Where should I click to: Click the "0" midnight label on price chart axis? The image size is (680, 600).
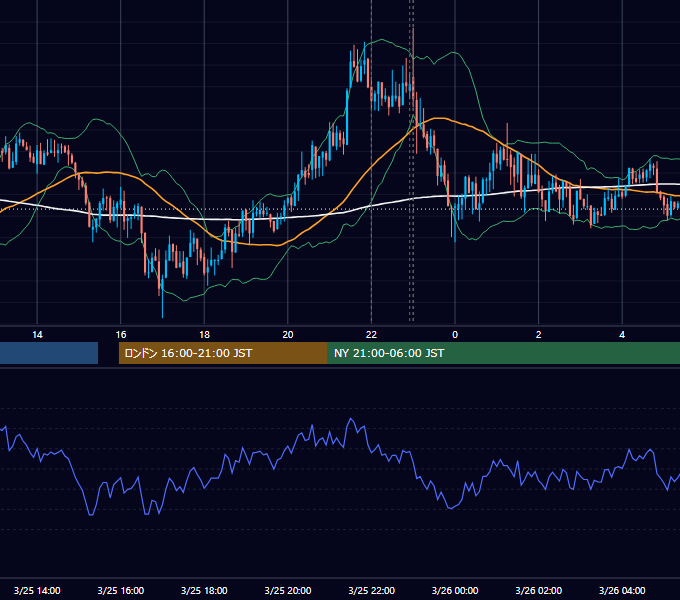(x=455, y=335)
